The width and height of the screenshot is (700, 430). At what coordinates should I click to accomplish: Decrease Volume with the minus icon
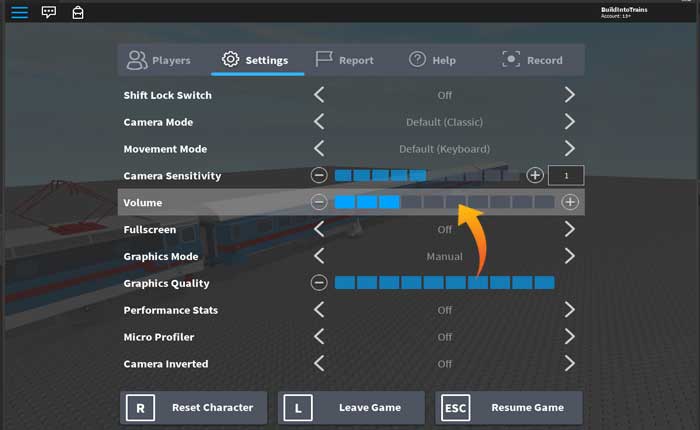(x=319, y=202)
